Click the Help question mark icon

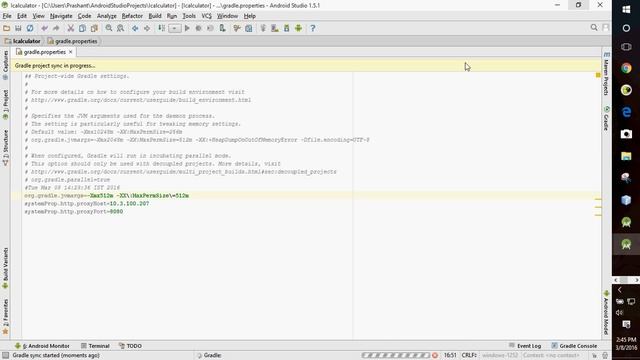313,28
